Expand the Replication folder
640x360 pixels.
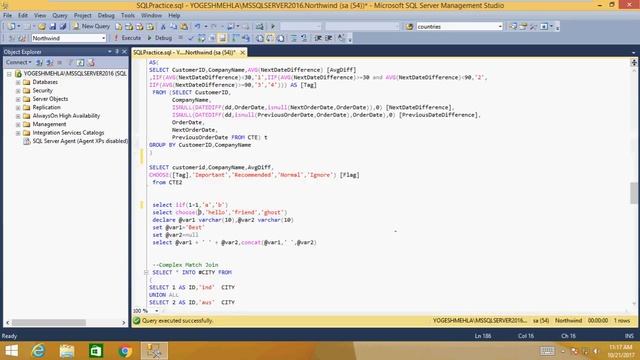(18, 107)
